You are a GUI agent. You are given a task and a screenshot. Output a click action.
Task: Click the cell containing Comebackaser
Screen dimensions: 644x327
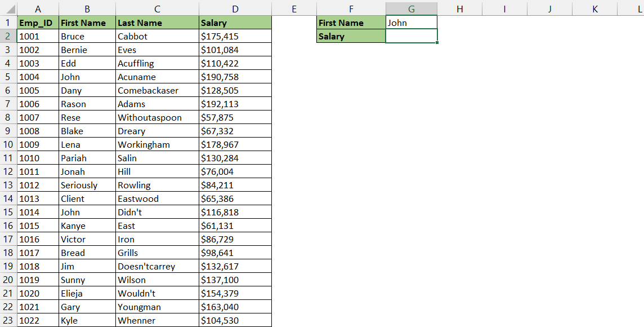tap(157, 91)
